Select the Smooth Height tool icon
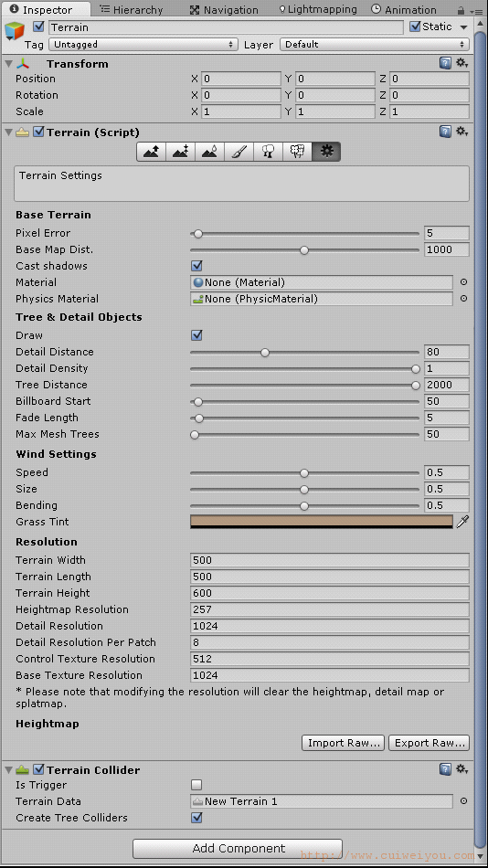This screenshot has height=868, width=488. [x=210, y=152]
